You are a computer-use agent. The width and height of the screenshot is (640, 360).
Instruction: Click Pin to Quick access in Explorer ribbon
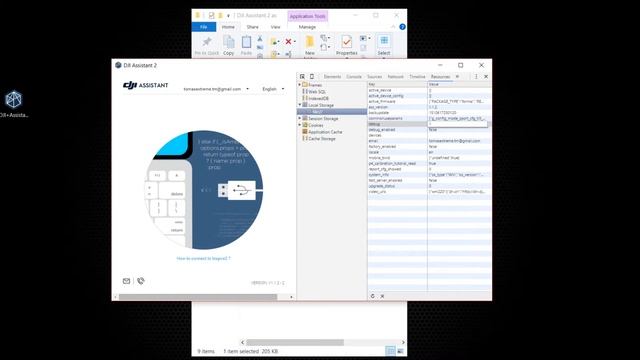click(x=207, y=45)
